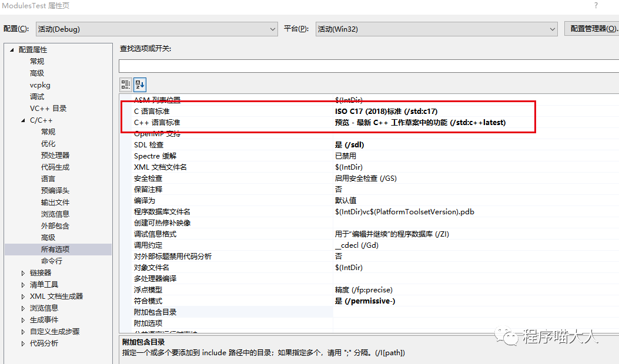Collapse the 配置属性 tree node
This screenshot has width=619, height=364.
[x=12, y=49]
